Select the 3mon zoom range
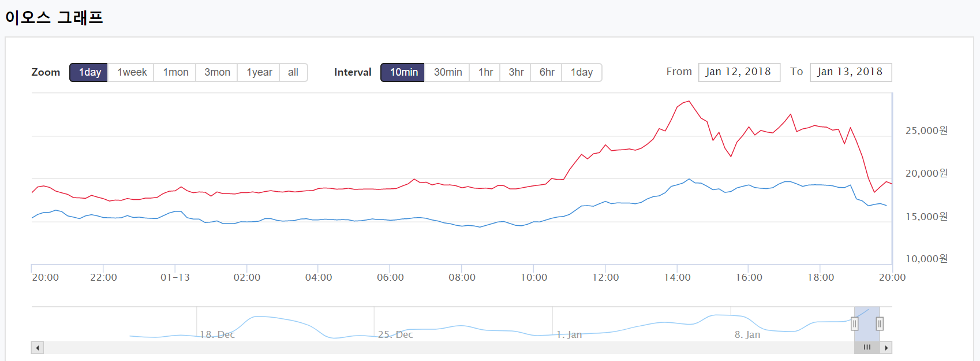Screen dimensions: 980x361 217,72
